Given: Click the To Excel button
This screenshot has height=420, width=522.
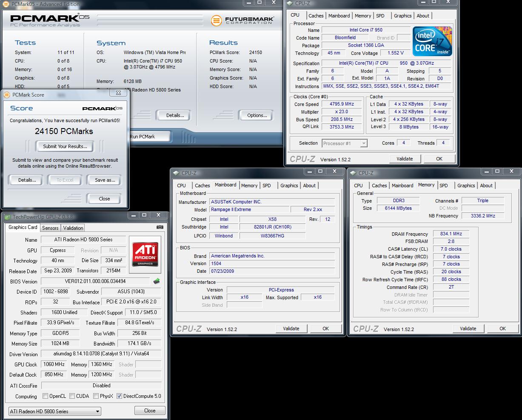Looking at the screenshot, I should (65, 180).
